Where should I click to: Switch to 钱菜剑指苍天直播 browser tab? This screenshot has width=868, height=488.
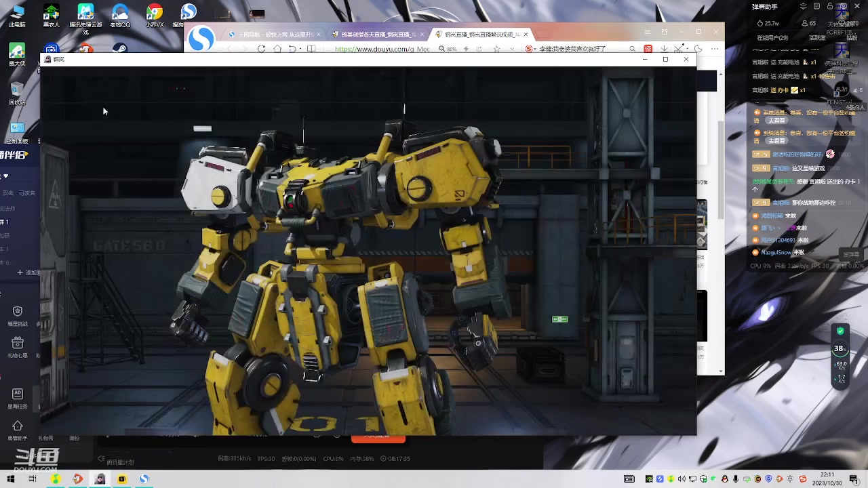tap(378, 34)
